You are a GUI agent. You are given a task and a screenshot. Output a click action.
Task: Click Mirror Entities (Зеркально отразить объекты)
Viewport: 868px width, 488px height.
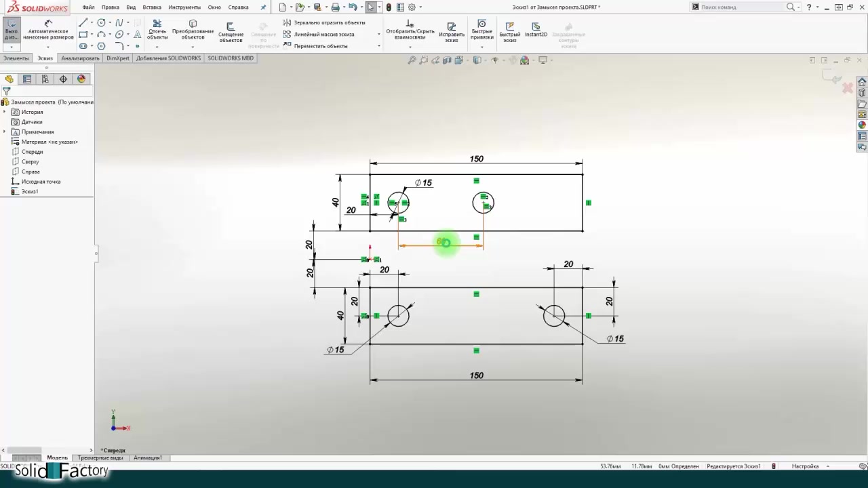pyautogui.click(x=324, y=23)
